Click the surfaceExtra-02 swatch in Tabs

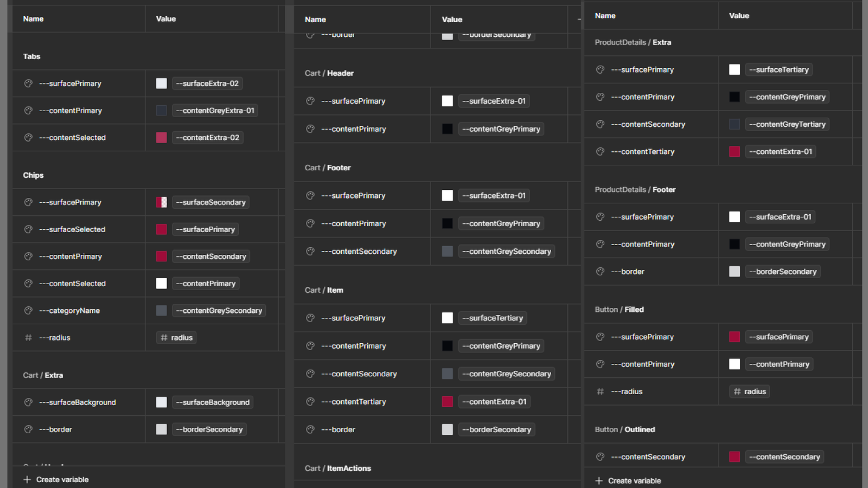point(162,84)
